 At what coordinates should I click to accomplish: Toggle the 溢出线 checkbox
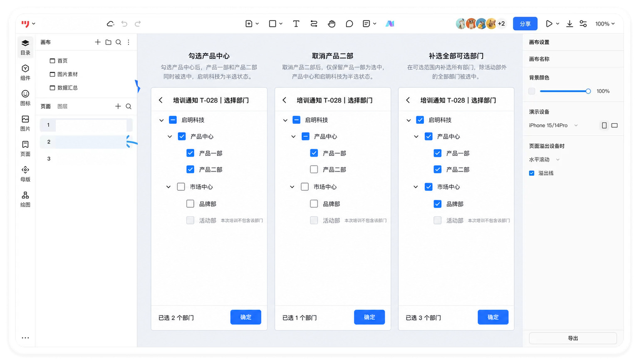pos(532,173)
